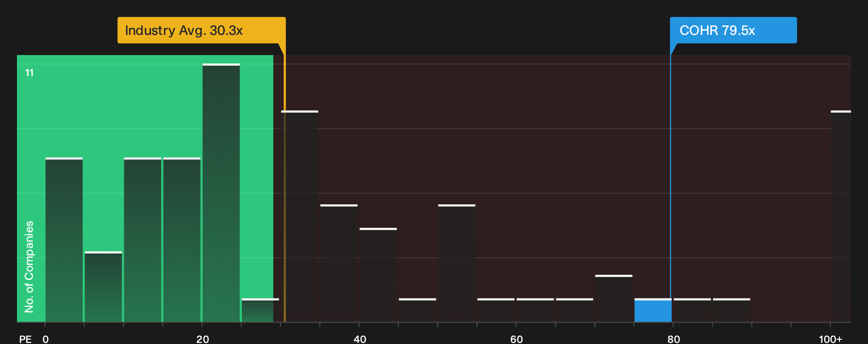The image size is (868, 344).
Task: Click the 40 x-axis tick label
Action: pos(360,339)
